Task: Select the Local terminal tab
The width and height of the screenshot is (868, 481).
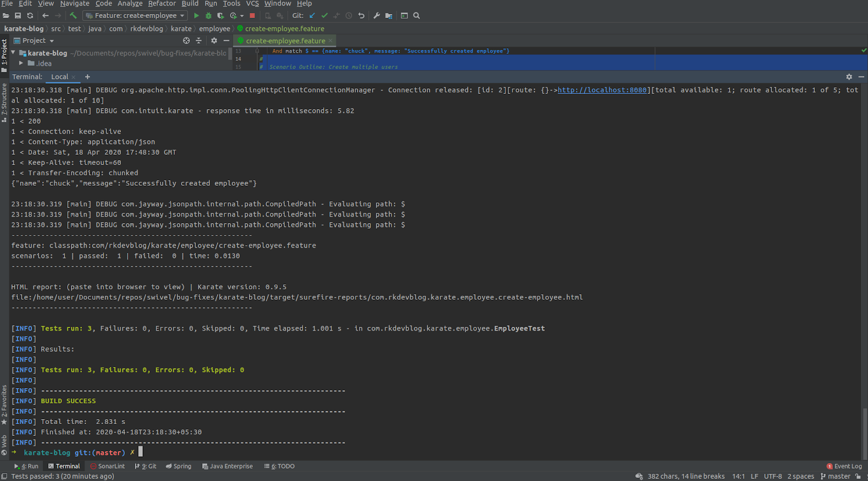Action: (60, 77)
